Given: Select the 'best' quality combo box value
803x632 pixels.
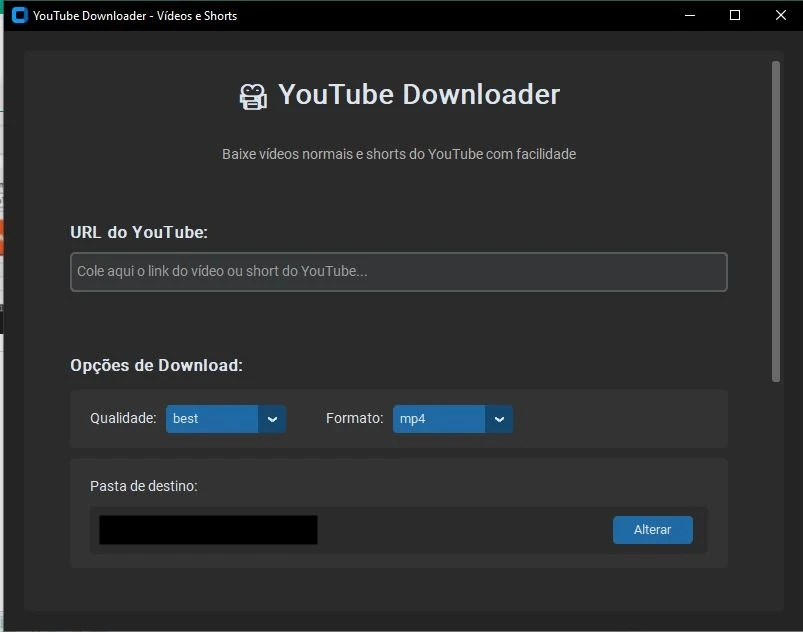Looking at the screenshot, I should click(212, 419).
